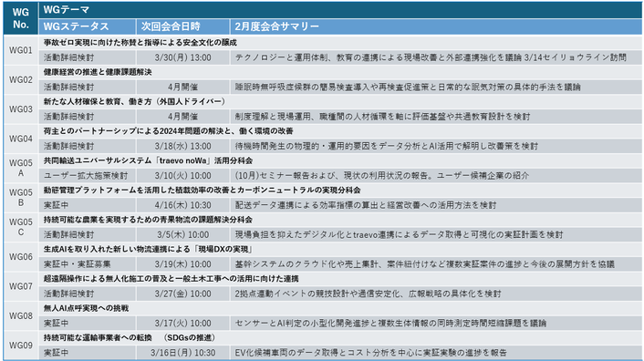Click WG08 summary about センサーとAI判定
The image size is (644, 361).
(x=390, y=324)
